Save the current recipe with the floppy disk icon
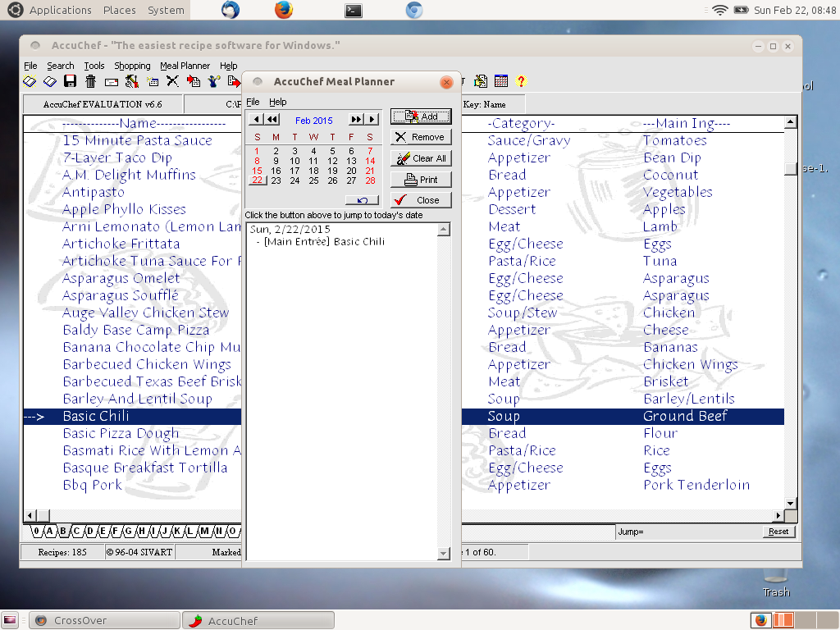The height and width of the screenshot is (630, 840). [x=69, y=81]
